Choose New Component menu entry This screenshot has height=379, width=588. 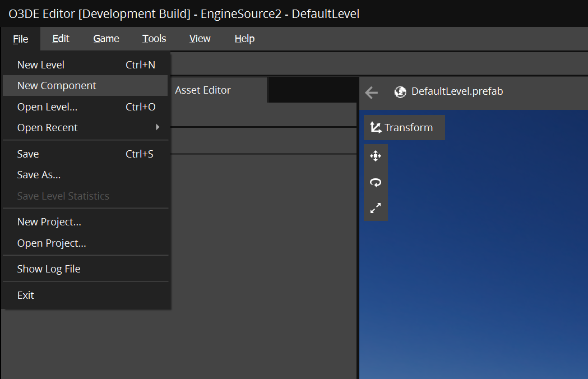[86, 86]
